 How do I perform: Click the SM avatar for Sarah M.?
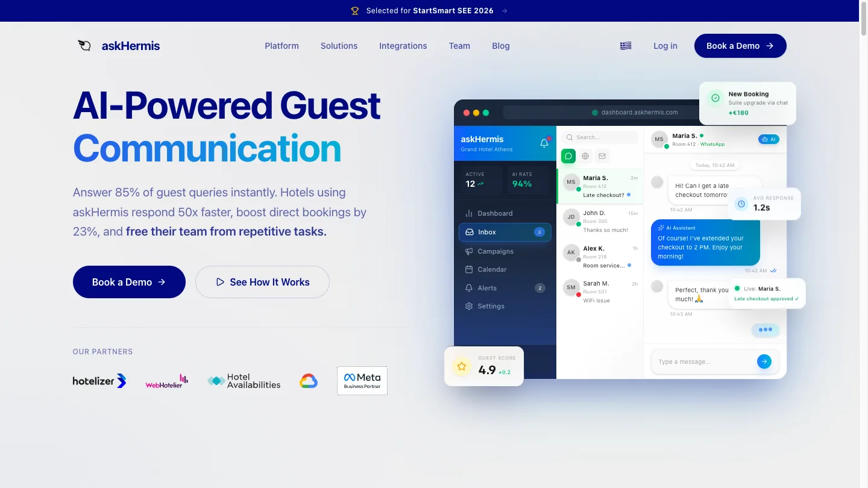[x=571, y=287]
